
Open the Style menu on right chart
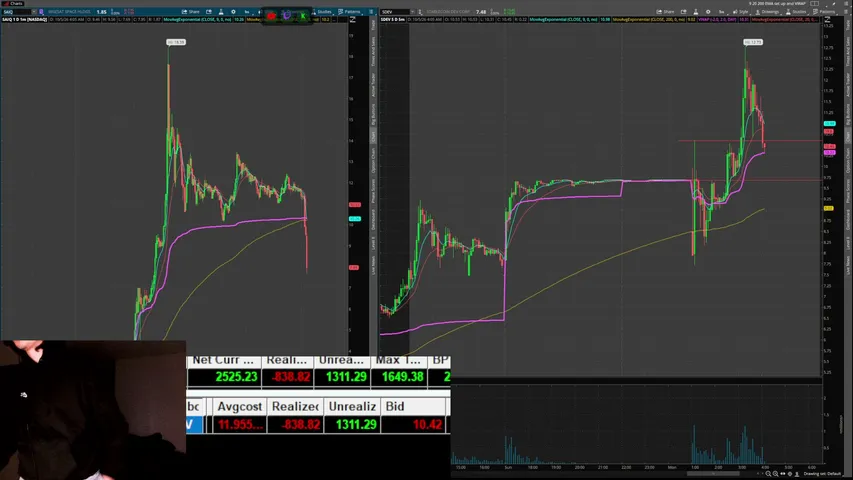(x=741, y=11)
